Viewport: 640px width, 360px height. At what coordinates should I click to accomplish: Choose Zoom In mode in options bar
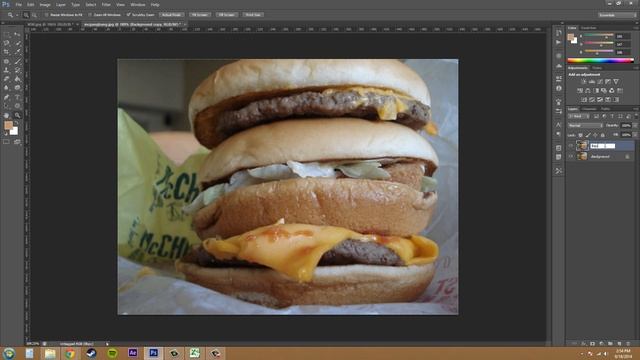tap(26, 15)
